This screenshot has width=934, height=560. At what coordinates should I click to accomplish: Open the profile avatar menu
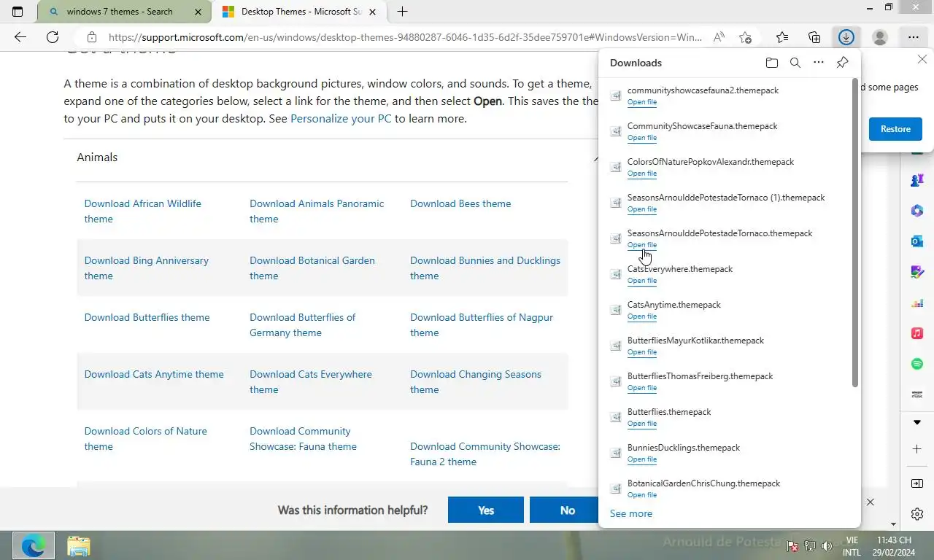coord(880,37)
